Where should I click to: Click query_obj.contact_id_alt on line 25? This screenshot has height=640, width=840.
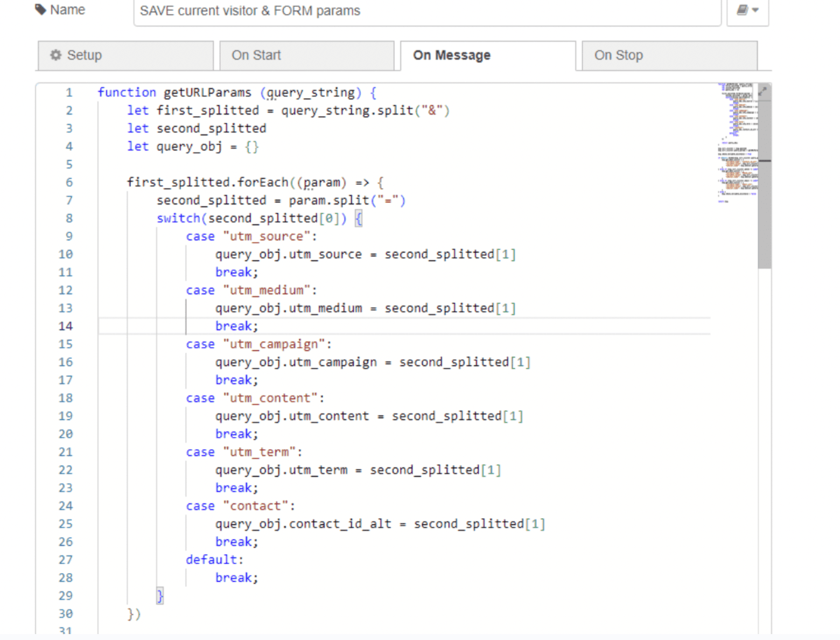coord(303,524)
